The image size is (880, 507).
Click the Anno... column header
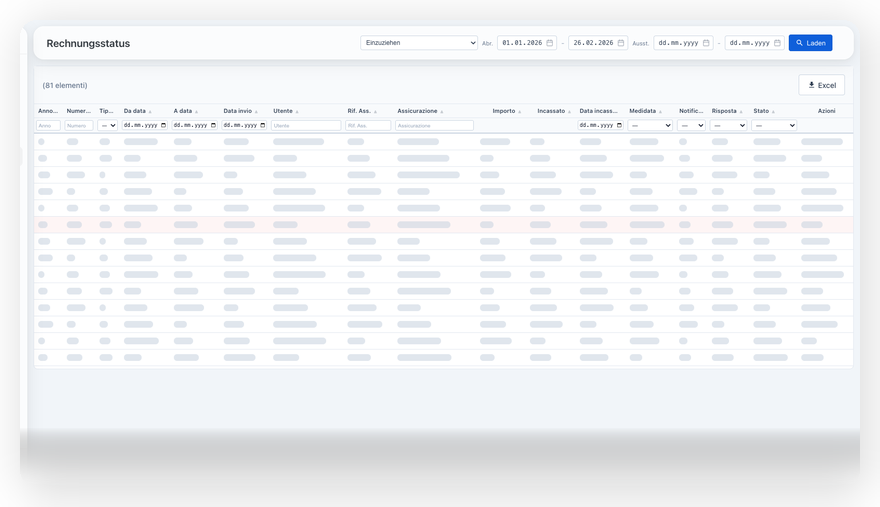pos(48,111)
